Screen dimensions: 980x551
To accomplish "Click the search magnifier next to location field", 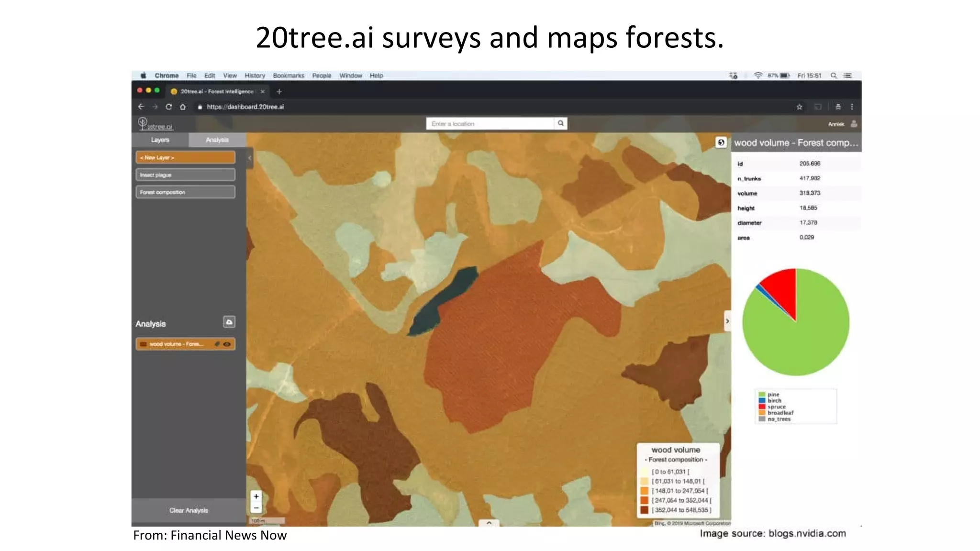I will (560, 123).
